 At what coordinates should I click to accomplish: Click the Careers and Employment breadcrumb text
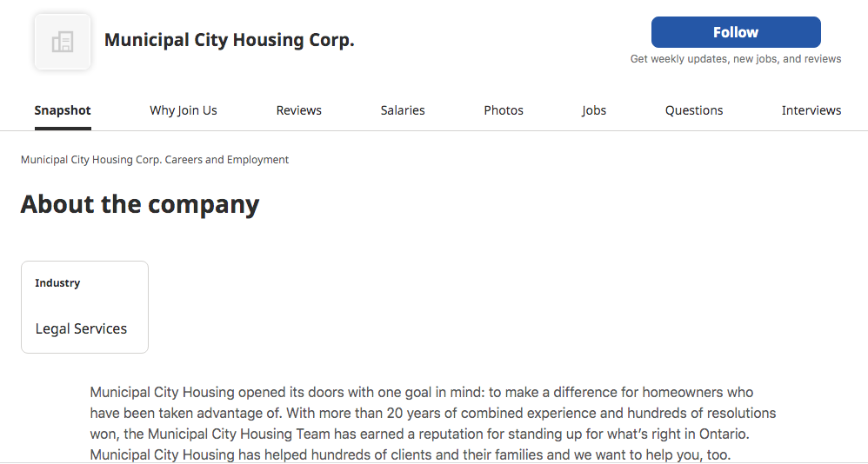click(x=155, y=160)
